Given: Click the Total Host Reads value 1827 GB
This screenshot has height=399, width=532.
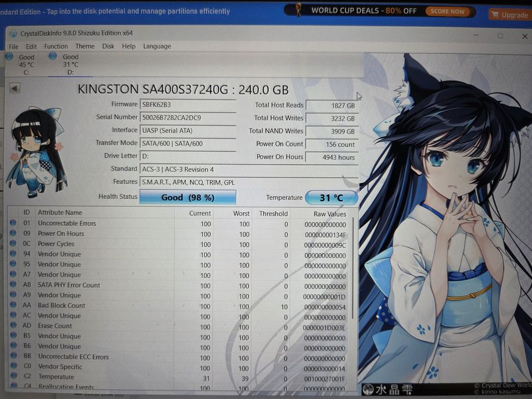Looking at the screenshot, I should pos(332,105).
